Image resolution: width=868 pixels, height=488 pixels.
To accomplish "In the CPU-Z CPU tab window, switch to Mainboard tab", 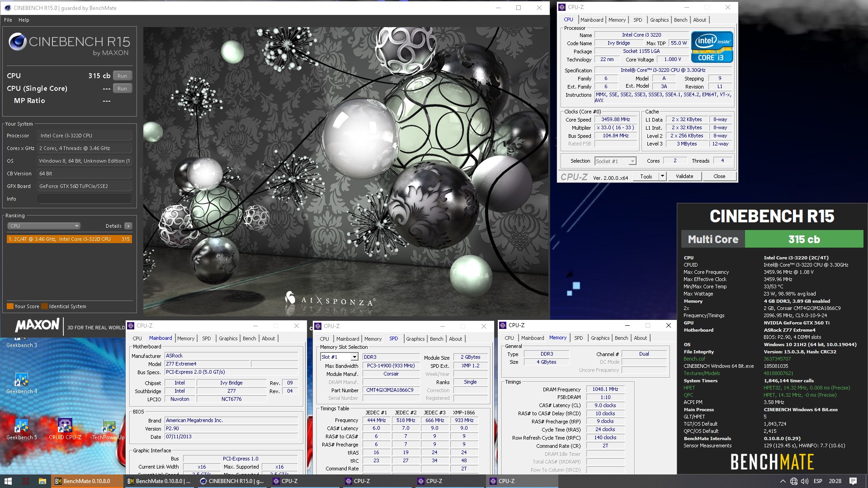I will 592,20.
